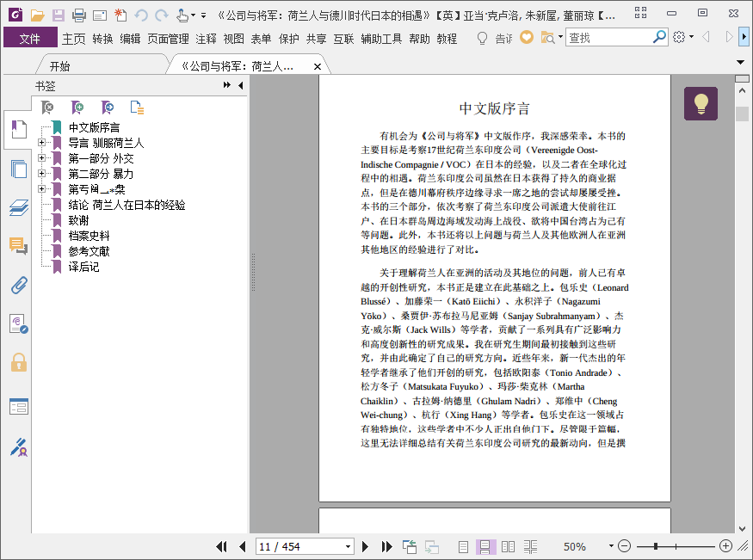753x560 pixels.
Task: Jump to 参考文献 bookmark
Action: point(89,251)
